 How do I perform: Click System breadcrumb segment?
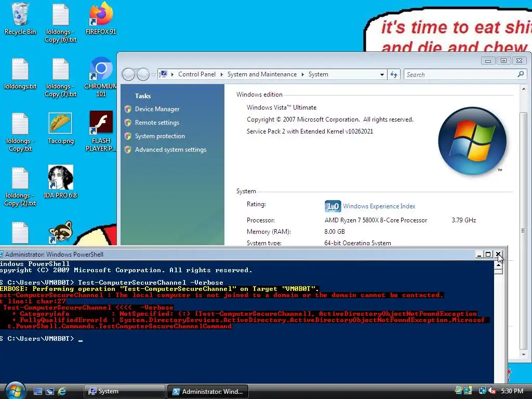(x=318, y=74)
